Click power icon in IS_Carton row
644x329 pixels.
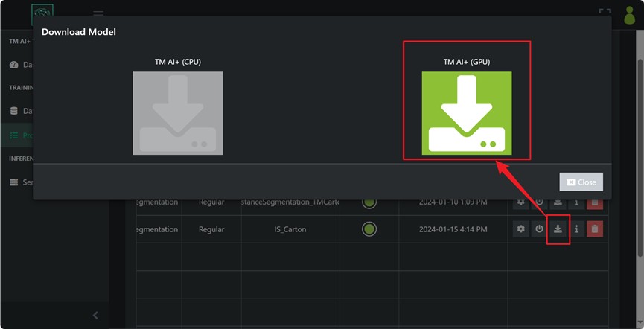[x=539, y=229]
